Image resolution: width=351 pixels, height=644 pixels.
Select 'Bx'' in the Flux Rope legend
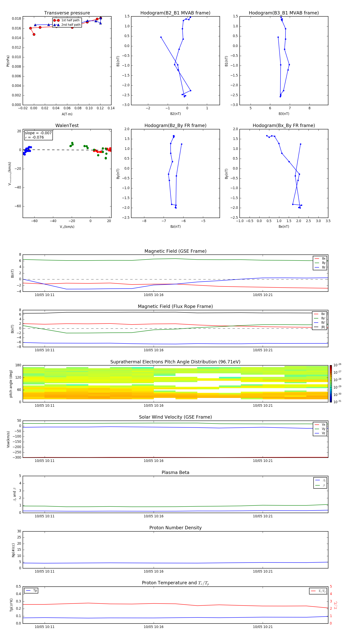click(x=320, y=314)
